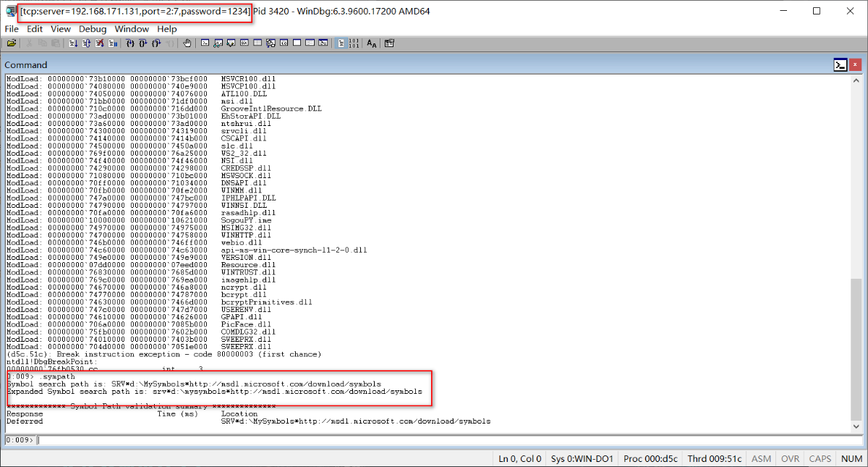Click the 'Break instruction exception' line
Image resolution: width=868 pixels, height=467 pixels.
(163, 354)
